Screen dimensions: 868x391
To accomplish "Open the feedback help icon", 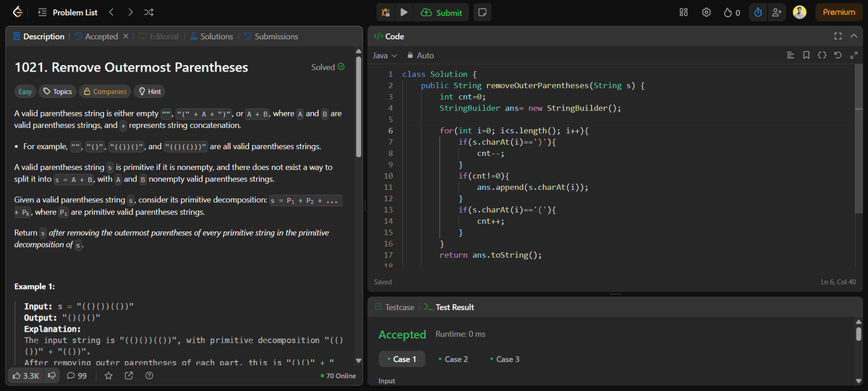I will pos(149,376).
